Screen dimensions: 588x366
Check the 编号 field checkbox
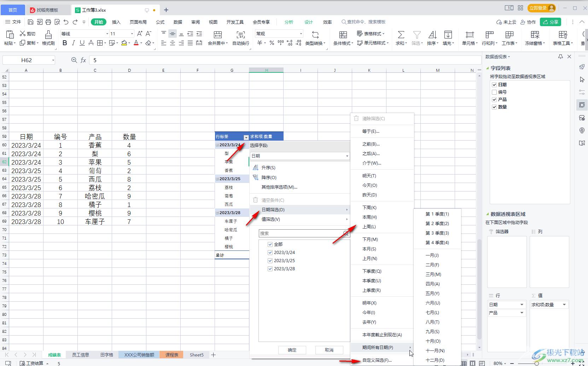pos(494,92)
